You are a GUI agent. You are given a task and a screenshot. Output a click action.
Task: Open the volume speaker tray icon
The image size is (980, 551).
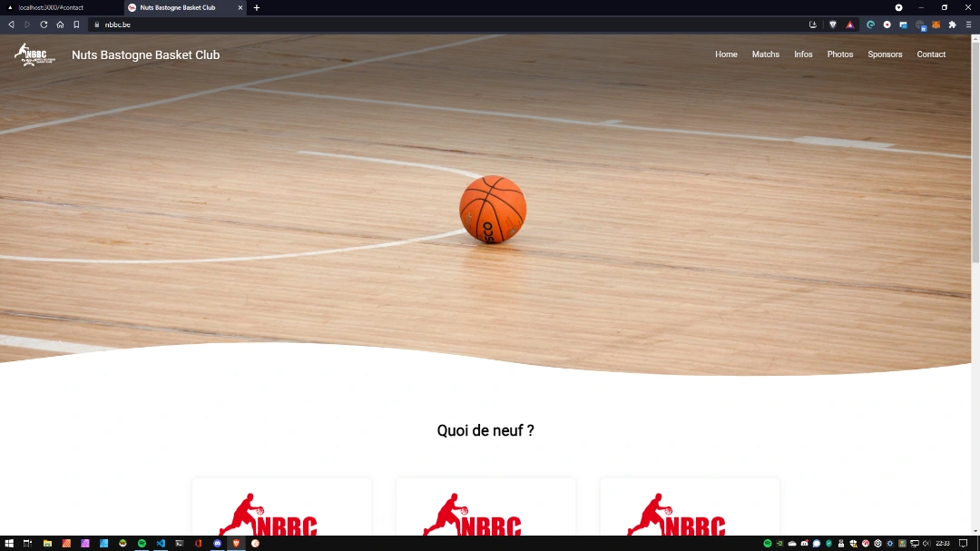[x=926, y=544]
